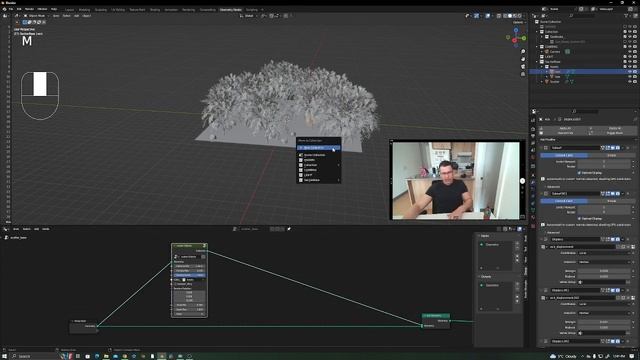This screenshot has height=360, width=640.
Task: Click the viewport zoom magnifier icon
Action: pos(523,52)
